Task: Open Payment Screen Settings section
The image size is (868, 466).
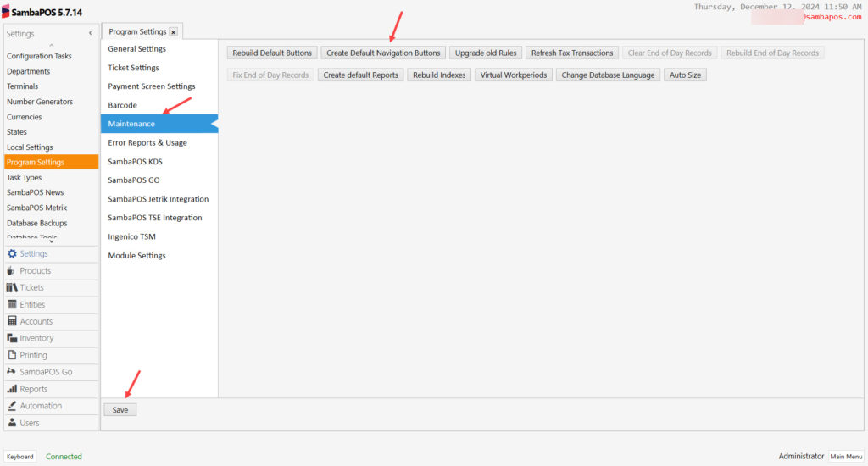Action: point(159,86)
